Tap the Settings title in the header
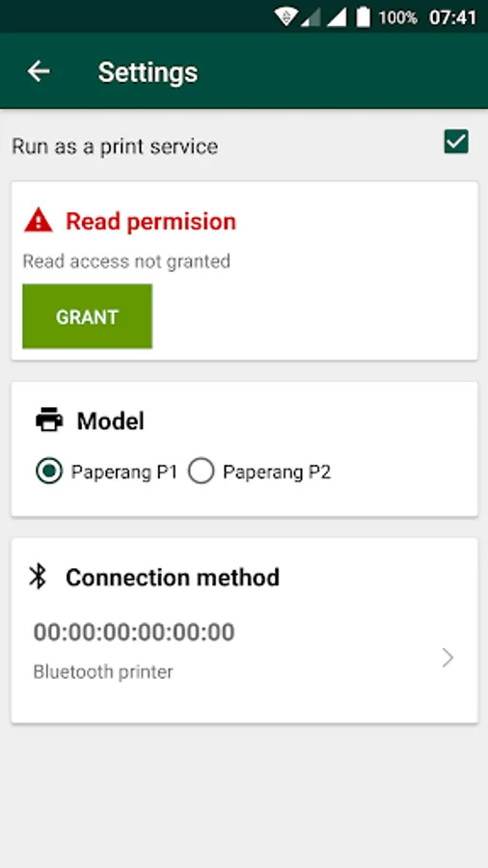 (x=148, y=72)
